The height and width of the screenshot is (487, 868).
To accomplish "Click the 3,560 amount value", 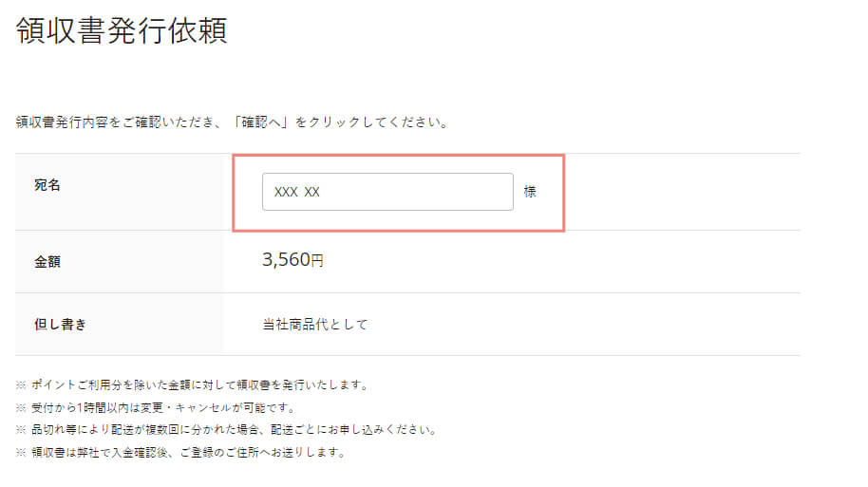I will (x=286, y=260).
